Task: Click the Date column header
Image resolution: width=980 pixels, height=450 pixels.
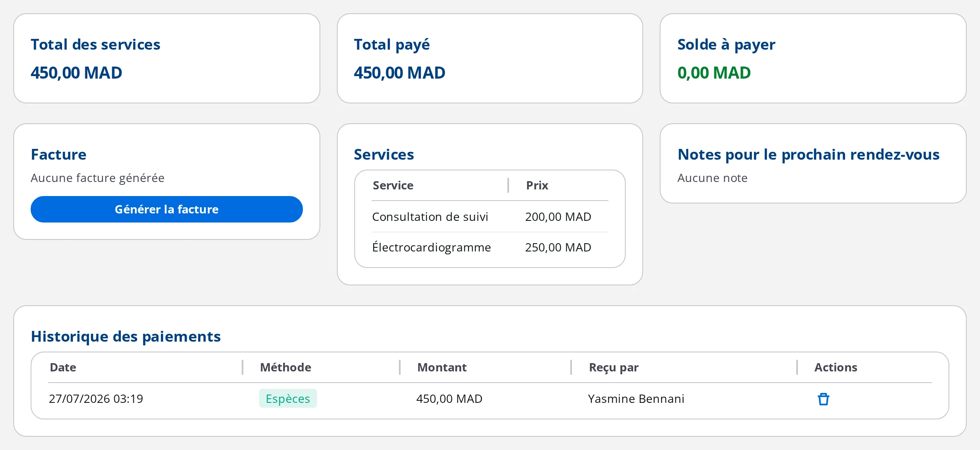Action: pyautogui.click(x=63, y=367)
